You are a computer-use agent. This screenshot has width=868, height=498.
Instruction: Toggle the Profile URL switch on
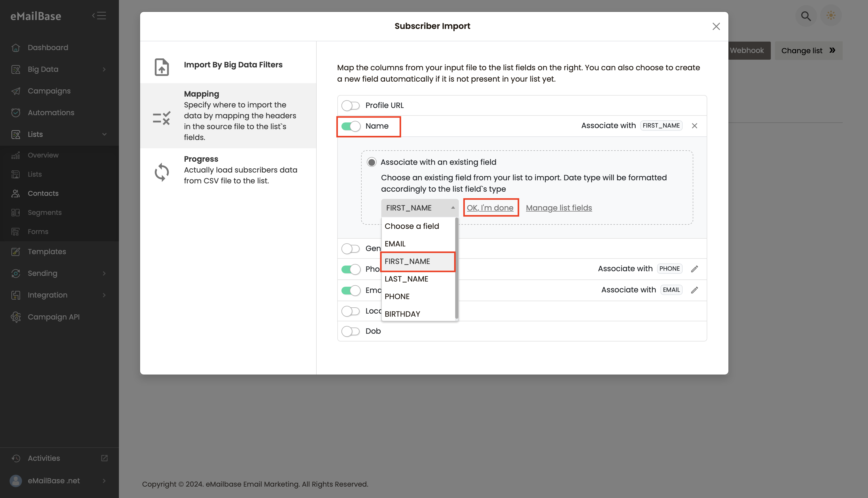[351, 106]
